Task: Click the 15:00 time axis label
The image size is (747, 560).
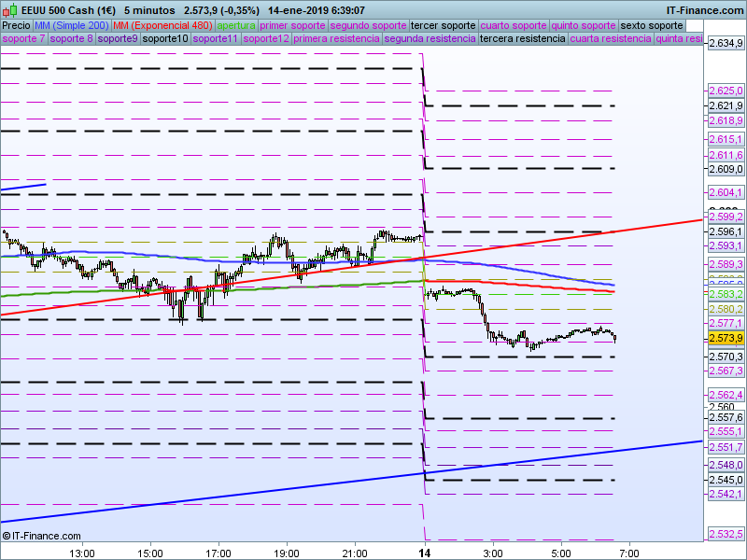Action: [x=150, y=553]
